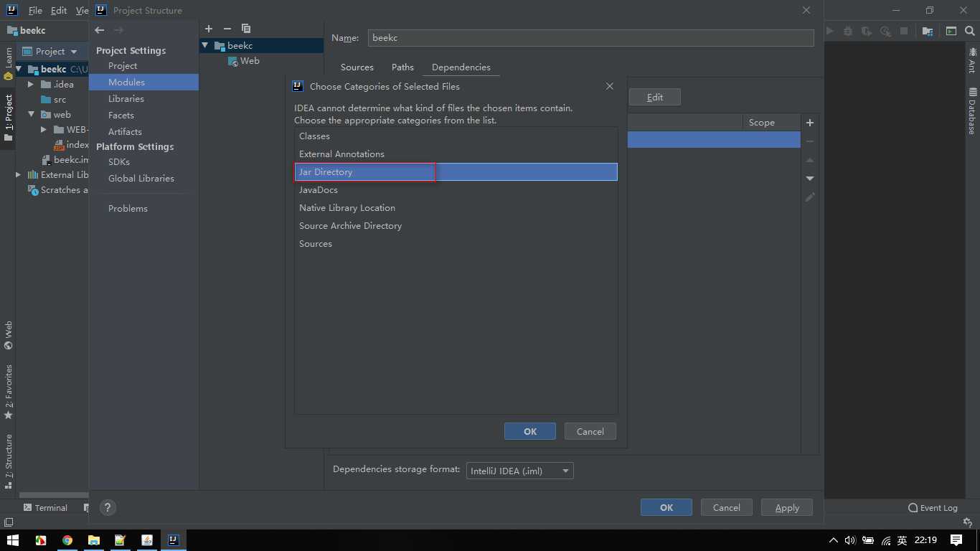
Task: Click OK in Project Structure window
Action: [x=666, y=507]
